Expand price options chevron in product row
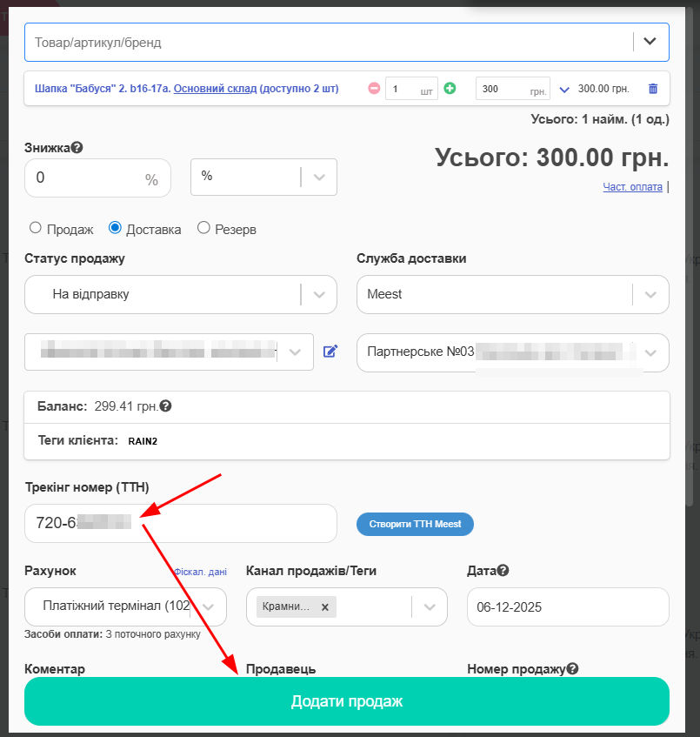This screenshot has height=737, width=700. click(564, 89)
